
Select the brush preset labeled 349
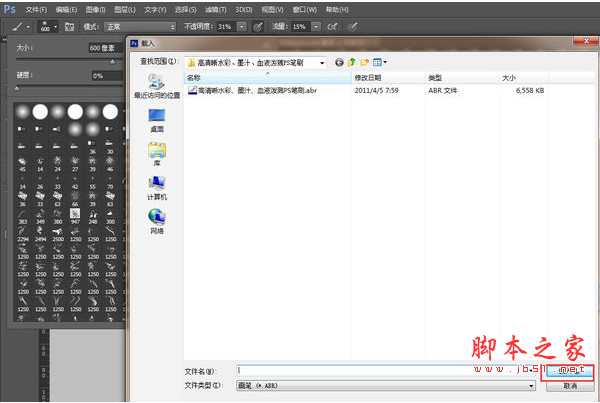(40, 216)
